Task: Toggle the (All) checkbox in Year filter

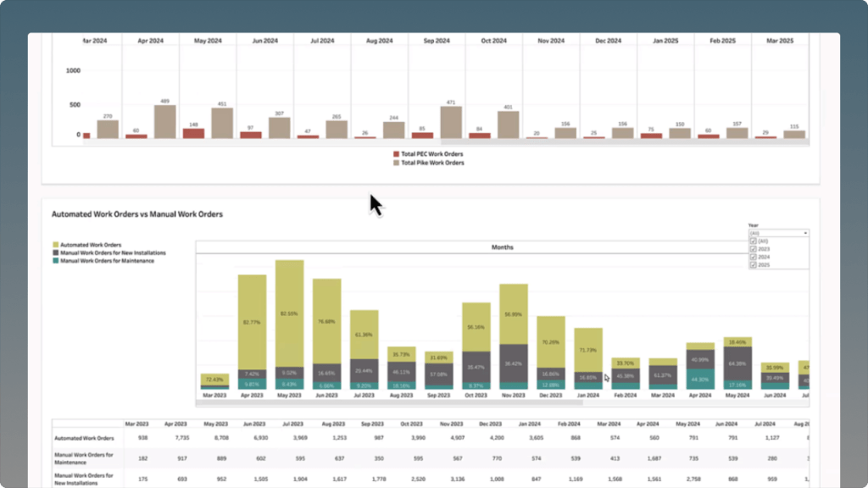Action: click(x=753, y=241)
